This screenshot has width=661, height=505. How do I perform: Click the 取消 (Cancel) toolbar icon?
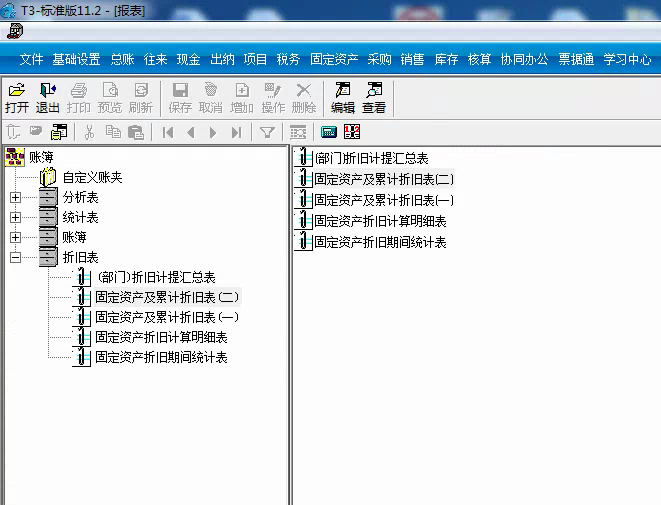[211, 98]
